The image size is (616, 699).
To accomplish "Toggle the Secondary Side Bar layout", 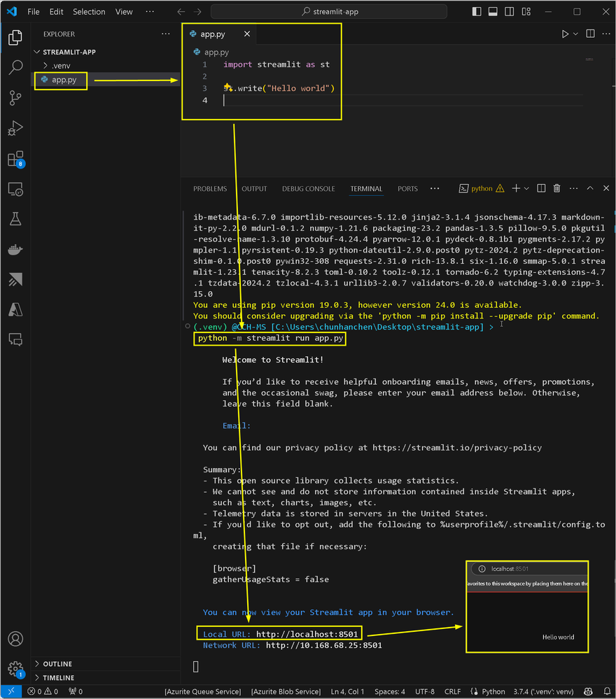I will [510, 12].
